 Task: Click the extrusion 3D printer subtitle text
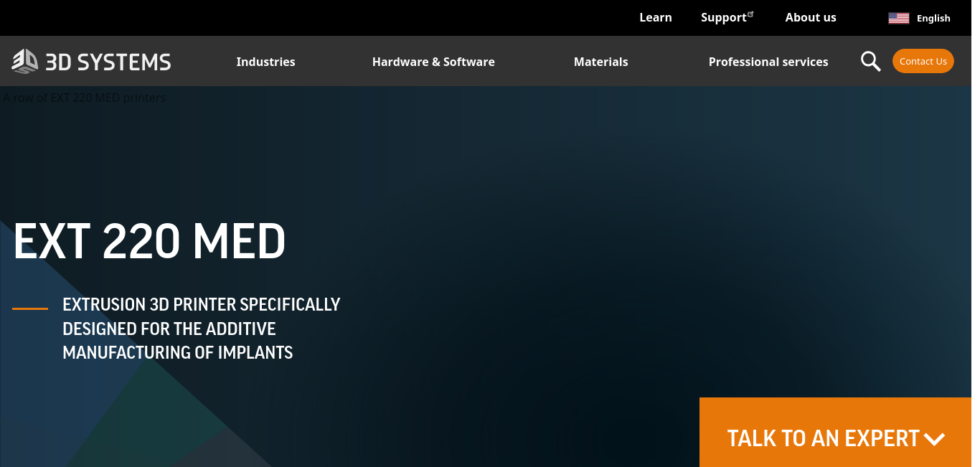tap(202, 329)
